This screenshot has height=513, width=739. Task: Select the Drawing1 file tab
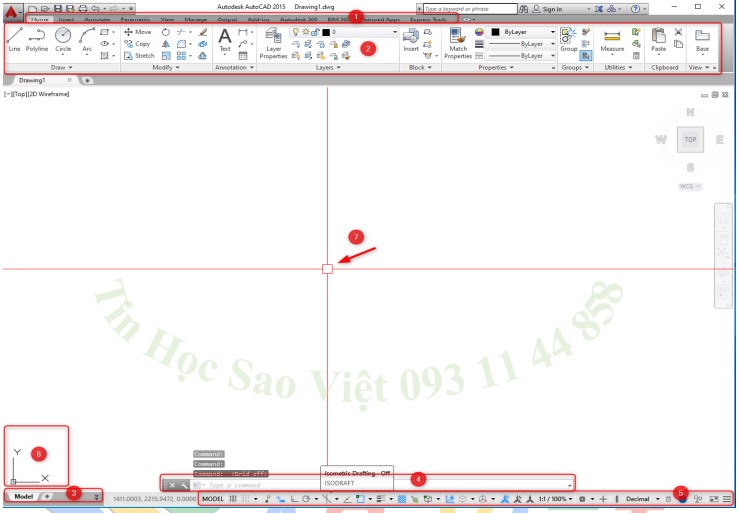[32, 80]
